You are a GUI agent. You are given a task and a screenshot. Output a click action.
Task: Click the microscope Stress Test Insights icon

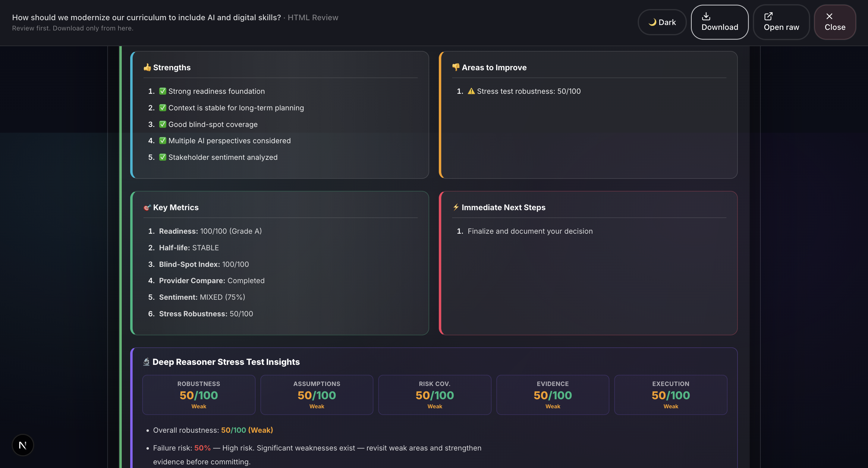tap(146, 362)
